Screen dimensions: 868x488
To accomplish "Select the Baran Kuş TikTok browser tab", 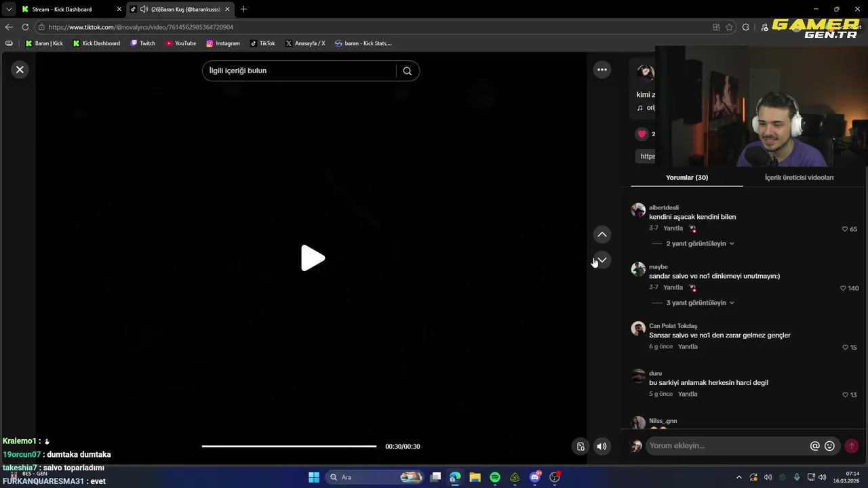I will click(x=180, y=9).
